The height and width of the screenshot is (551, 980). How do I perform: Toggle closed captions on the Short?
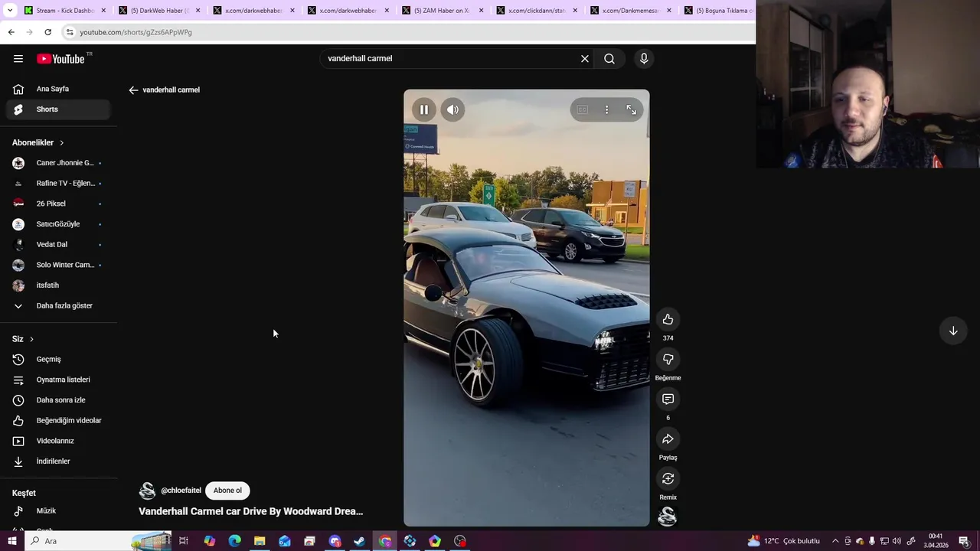click(583, 109)
